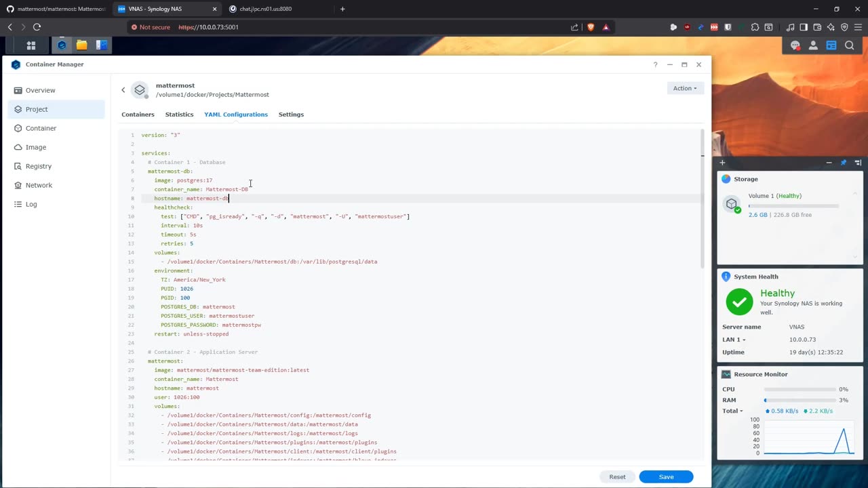Screen dimensions: 868x488
Task: Close the VNAS - Synology NAS tab
Action: tap(214, 9)
